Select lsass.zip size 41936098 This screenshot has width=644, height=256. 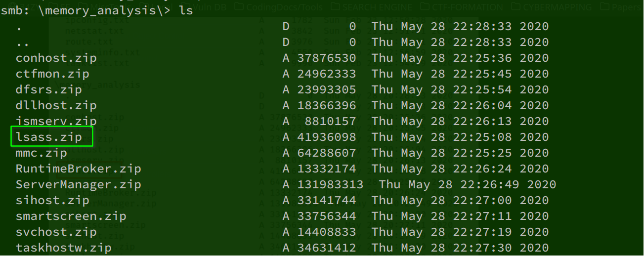pos(327,137)
